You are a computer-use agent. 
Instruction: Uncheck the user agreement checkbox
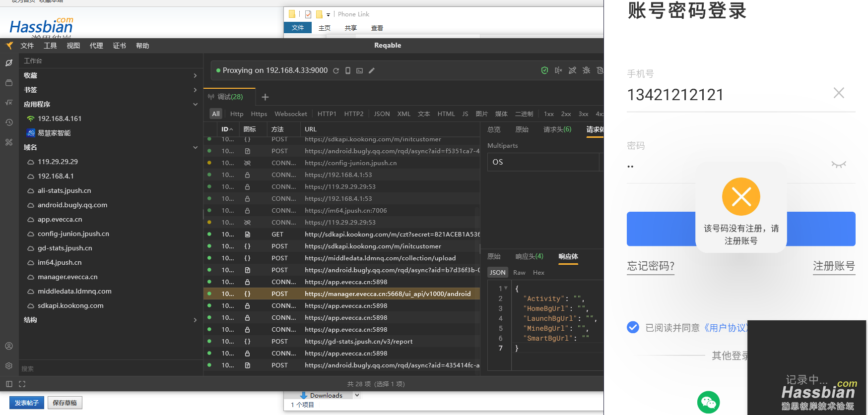click(633, 327)
